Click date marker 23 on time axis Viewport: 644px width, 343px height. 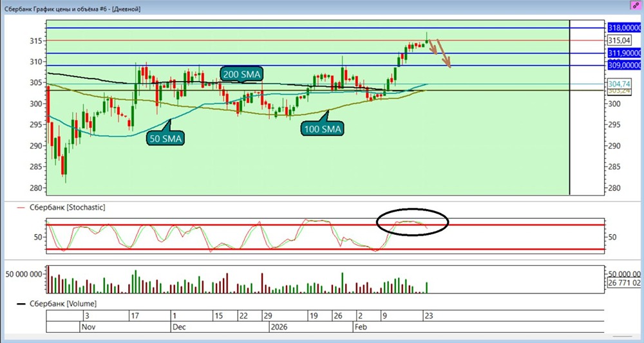coord(428,316)
